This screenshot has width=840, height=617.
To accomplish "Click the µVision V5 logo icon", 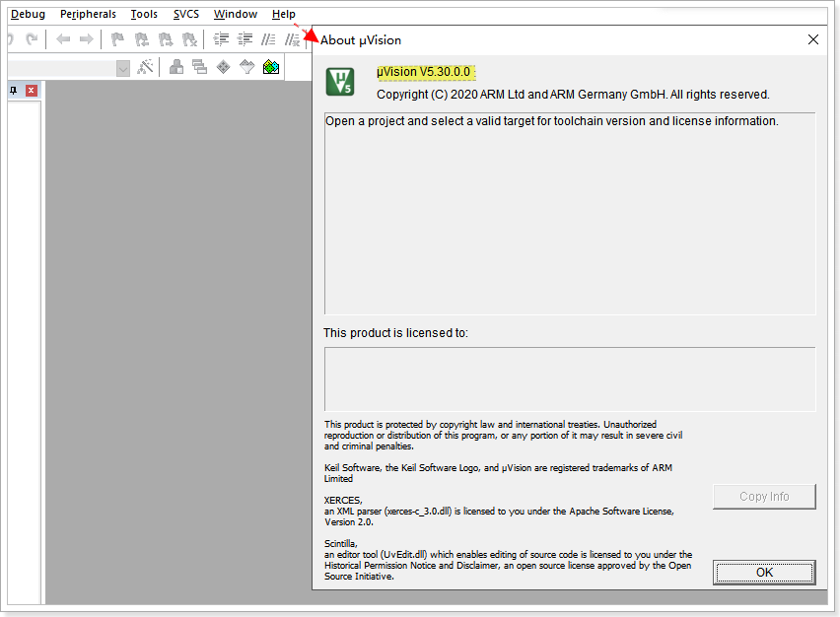I will pyautogui.click(x=340, y=82).
